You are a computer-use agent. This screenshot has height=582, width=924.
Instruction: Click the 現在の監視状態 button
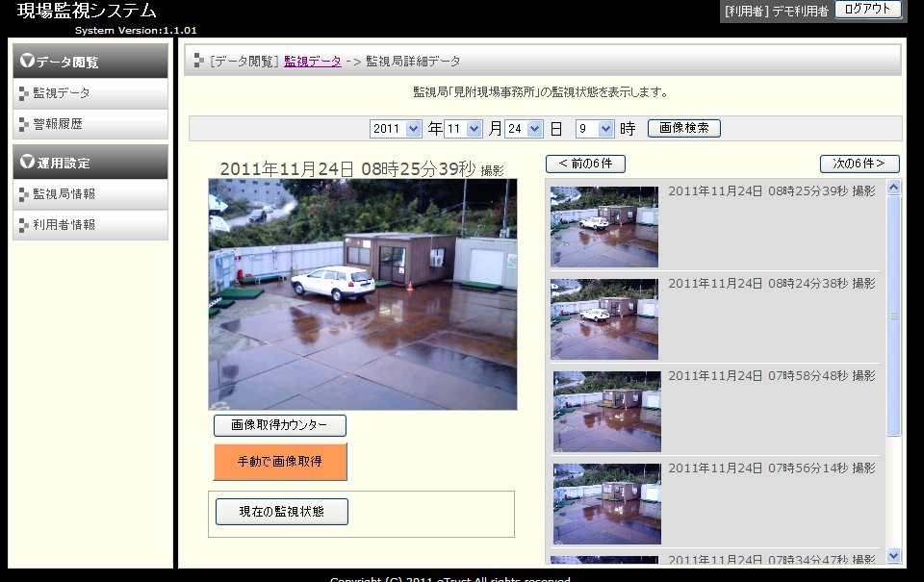(282, 512)
